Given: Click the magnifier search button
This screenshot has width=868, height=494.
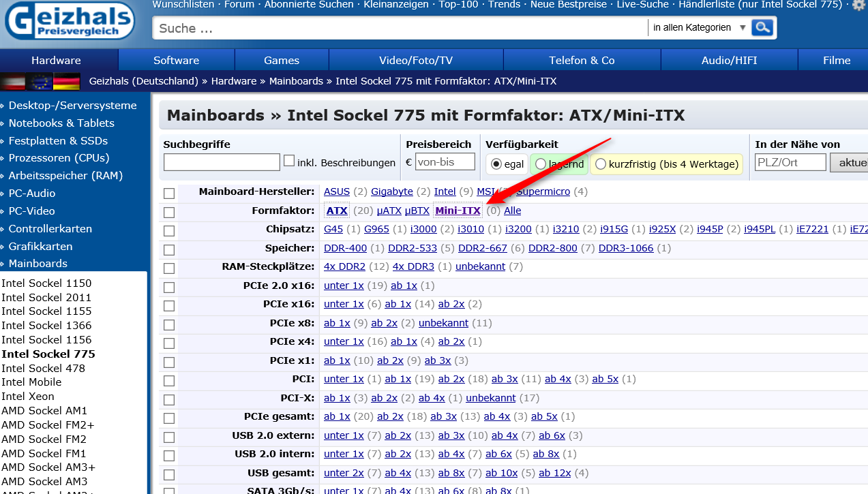Looking at the screenshot, I should (763, 27).
